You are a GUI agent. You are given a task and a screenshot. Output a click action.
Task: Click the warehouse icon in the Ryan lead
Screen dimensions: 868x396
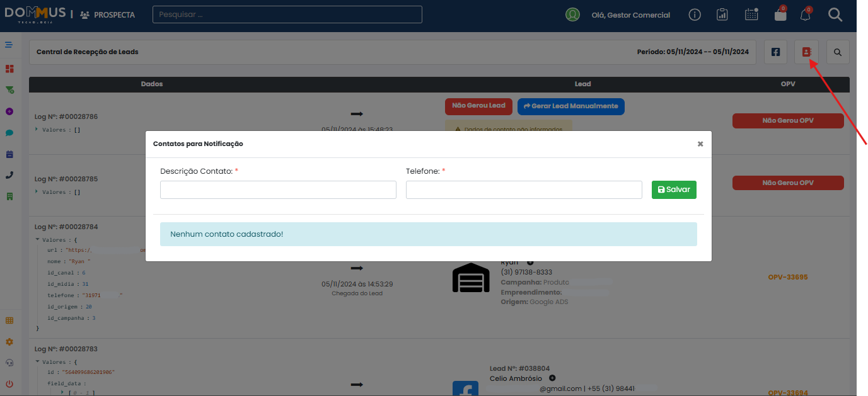[x=471, y=278]
